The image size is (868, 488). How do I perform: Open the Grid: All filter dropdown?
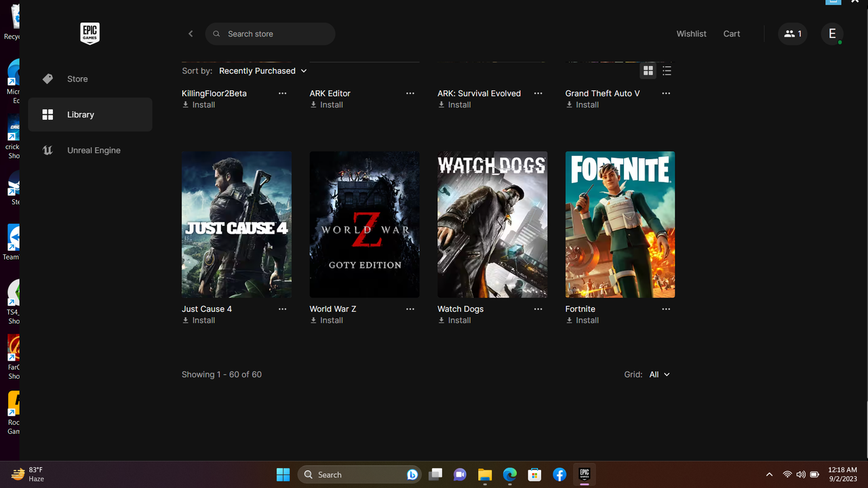coord(658,374)
